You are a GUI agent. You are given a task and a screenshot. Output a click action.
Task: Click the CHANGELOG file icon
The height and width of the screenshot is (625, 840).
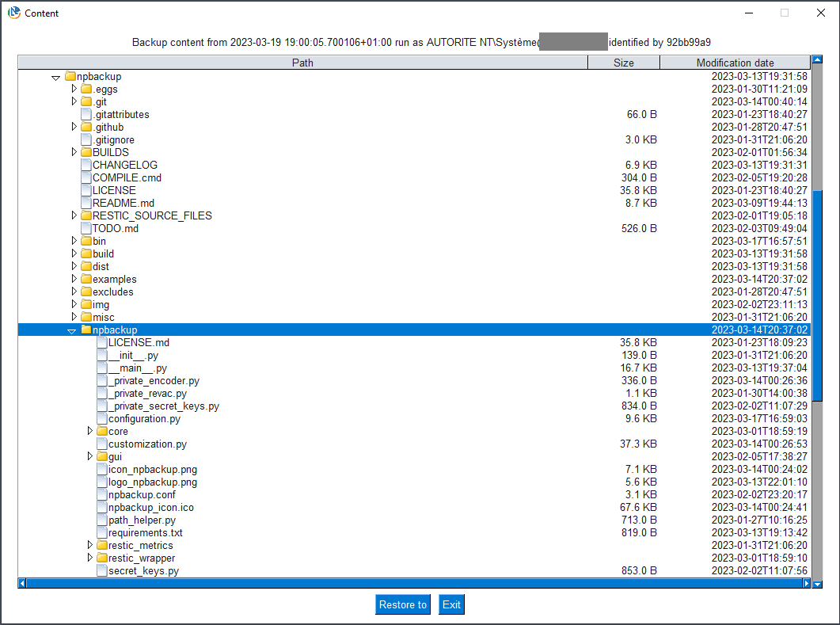pyautogui.click(x=86, y=165)
